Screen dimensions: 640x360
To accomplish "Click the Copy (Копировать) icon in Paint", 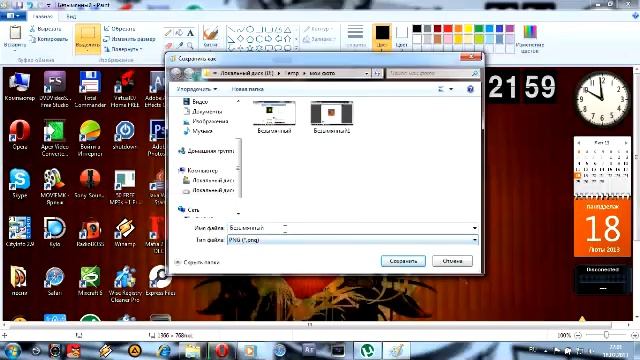I will click(33, 39).
